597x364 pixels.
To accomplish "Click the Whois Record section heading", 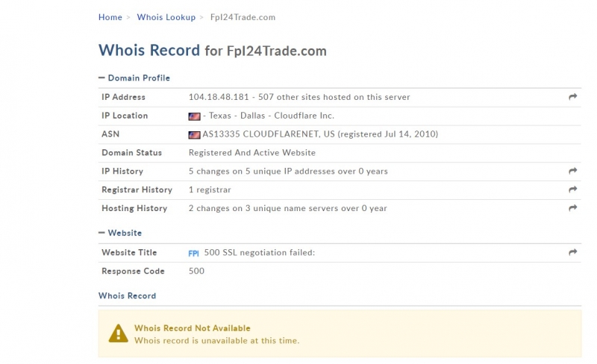I will pyautogui.click(x=127, y=296).
